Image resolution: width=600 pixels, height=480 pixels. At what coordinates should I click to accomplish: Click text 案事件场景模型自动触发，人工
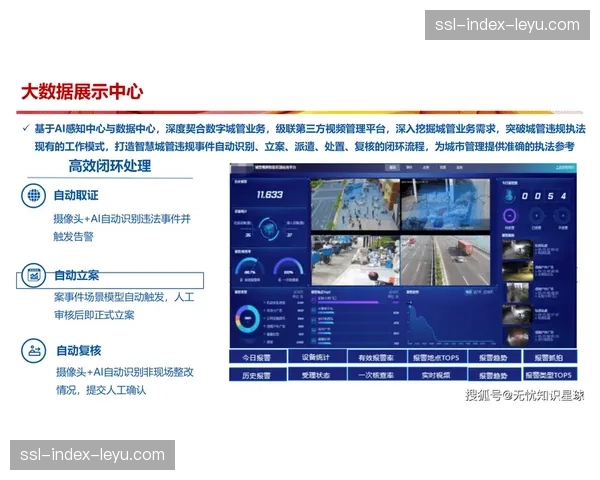click(124, 297)
